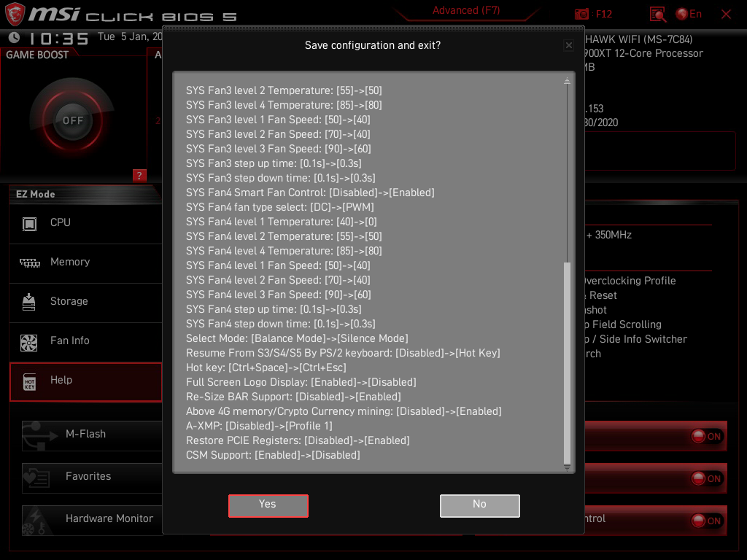Screen dimensions: 747x560
Task: Click the Help hot key icon
Action: [29, 381]
